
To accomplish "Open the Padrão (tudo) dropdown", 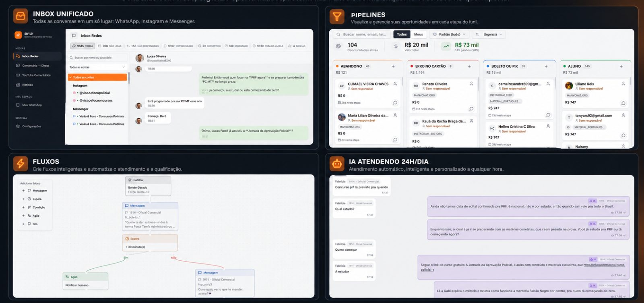I will point(449,35).
